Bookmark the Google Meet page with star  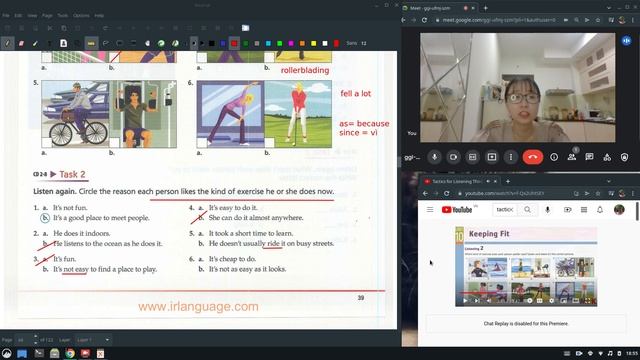pos(598,20)
